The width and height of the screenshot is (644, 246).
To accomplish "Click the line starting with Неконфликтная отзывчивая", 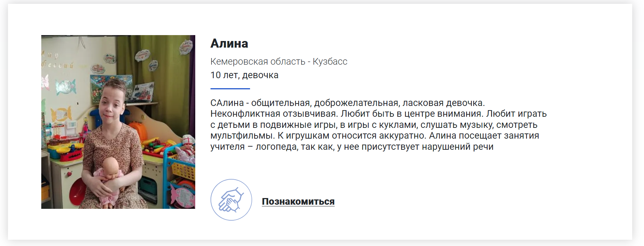I will (378, 114).
